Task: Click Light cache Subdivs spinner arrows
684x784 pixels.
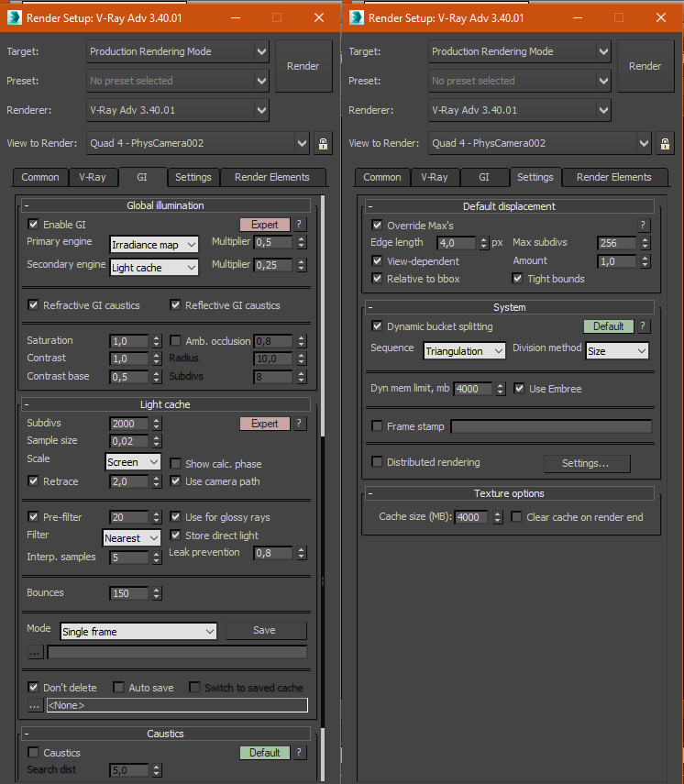Action: (157, 424)
